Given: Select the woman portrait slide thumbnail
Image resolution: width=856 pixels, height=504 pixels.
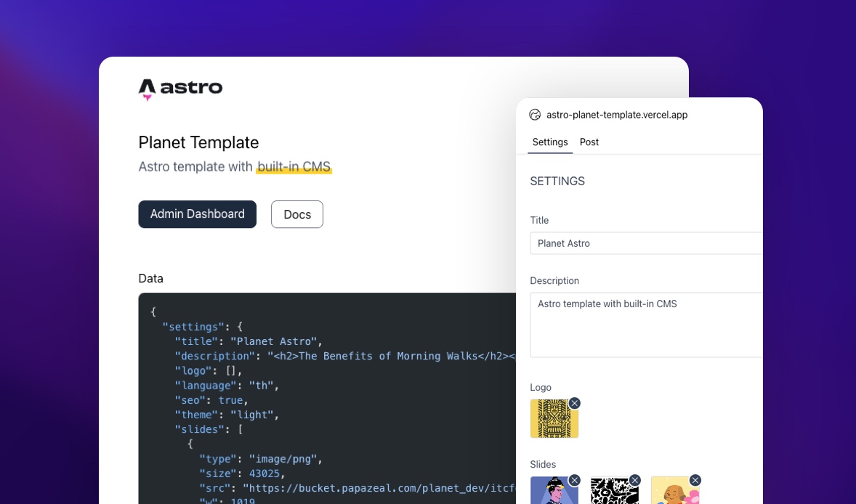Looking at the screenshot, I should tap(554, 490).
